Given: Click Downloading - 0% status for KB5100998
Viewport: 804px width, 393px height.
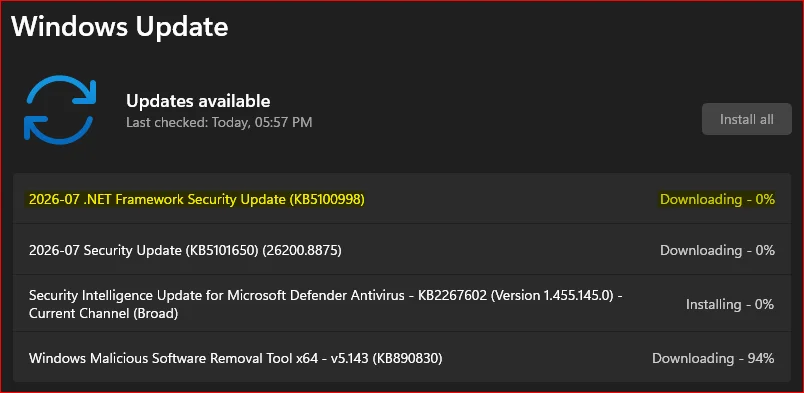Looking at the screenshot, I should [717, 199].
